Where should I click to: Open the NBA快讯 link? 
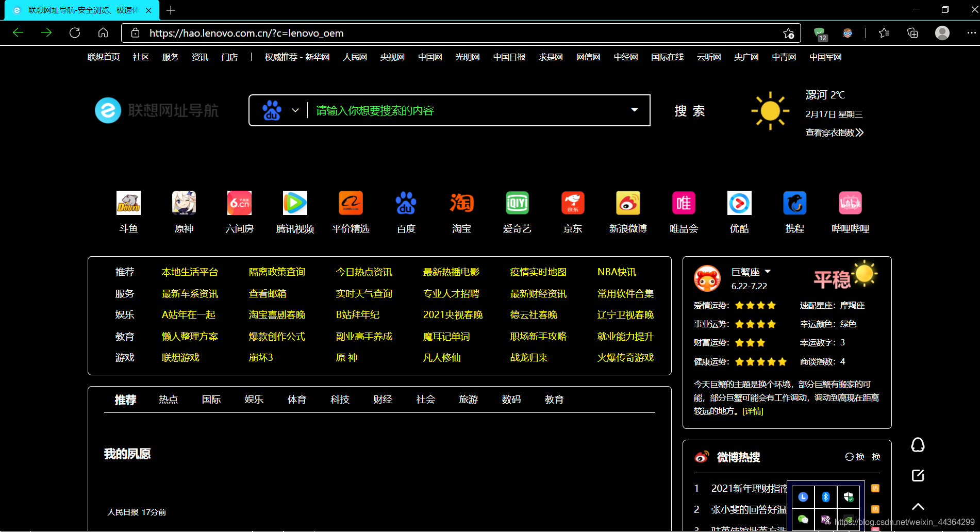pyautogui.click(x=617, y=272)
